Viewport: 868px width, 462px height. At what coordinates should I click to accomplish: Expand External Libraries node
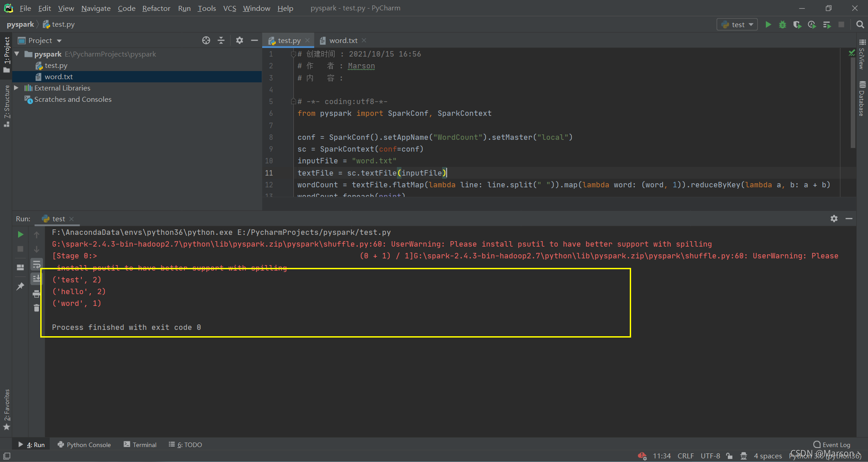[x=16, y=88]
